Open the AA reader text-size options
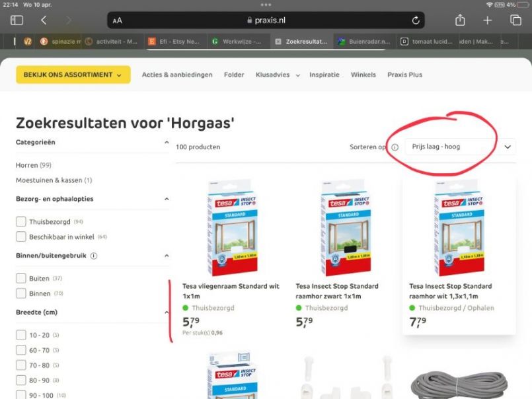The height and width of the screenshot is (399, 532). pyautogui.click(x=118, y=20)
